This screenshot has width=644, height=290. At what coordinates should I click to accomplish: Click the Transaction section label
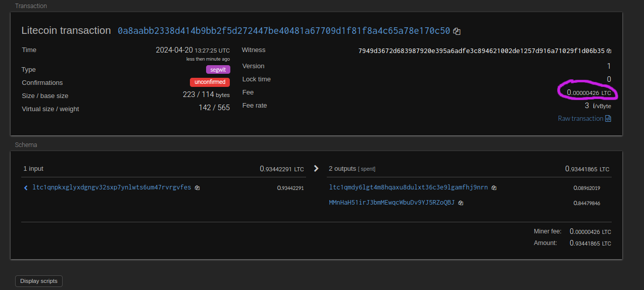pyautogui.click(x=31, y=6)
